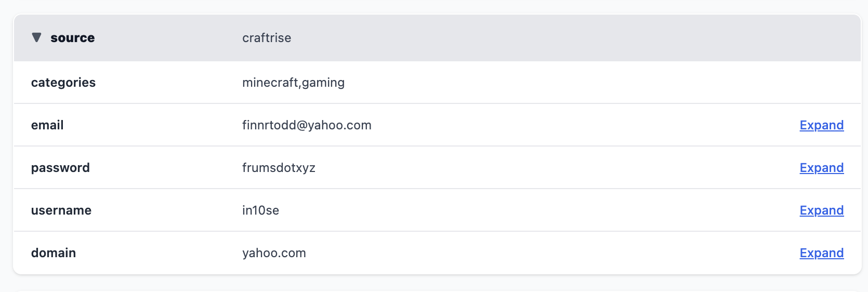Click empty header space right of craftrise
Viewport: 868px width, 292px height.
tap(572, 38)
